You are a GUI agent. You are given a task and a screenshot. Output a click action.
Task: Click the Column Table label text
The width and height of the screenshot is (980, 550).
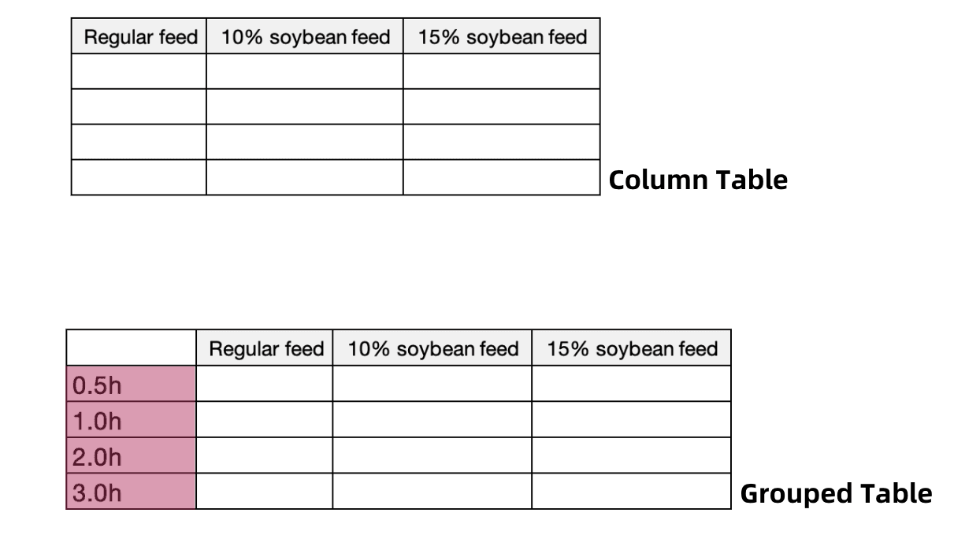click(x=698, y=180)
